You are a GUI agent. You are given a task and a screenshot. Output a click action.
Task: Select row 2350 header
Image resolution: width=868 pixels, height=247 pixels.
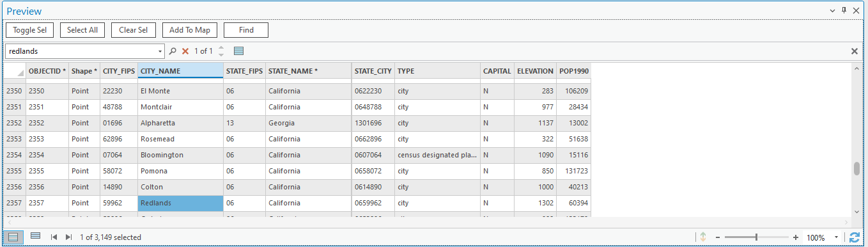pos(15,91)
